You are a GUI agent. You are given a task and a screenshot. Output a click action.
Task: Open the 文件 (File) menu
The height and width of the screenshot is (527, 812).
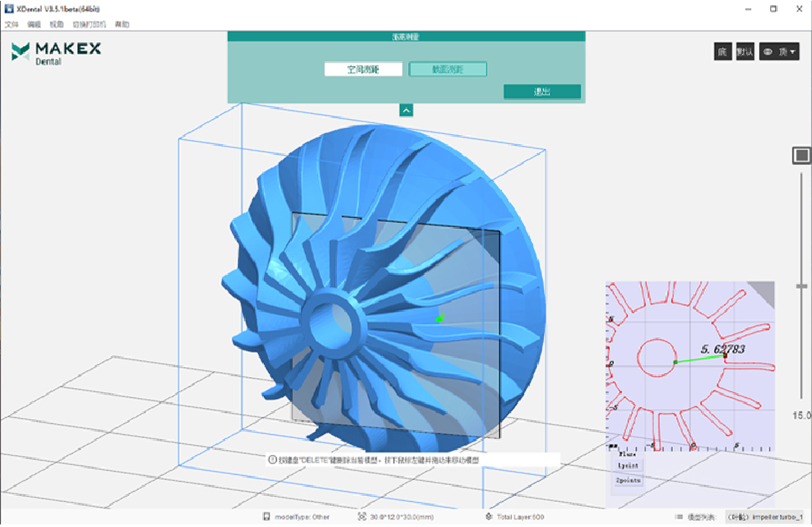(12, 24)
